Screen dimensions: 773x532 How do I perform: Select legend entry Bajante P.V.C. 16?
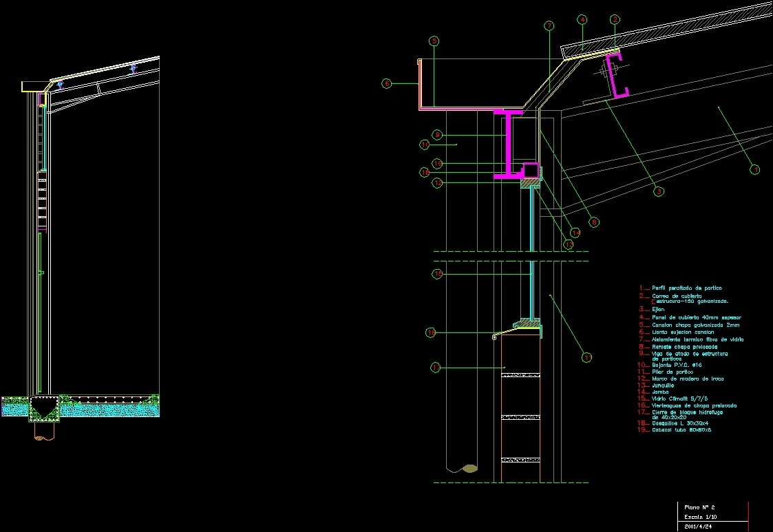(677, 365)
